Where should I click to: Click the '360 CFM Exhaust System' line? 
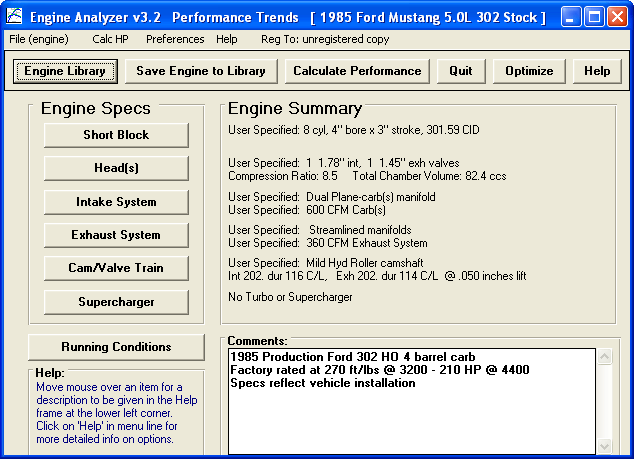(x=328, y=243)
